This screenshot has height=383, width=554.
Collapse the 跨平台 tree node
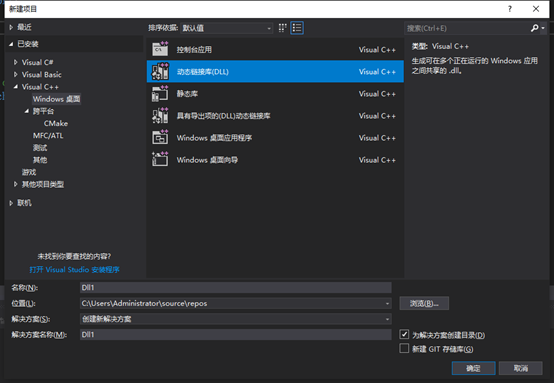tap(27, 111)
